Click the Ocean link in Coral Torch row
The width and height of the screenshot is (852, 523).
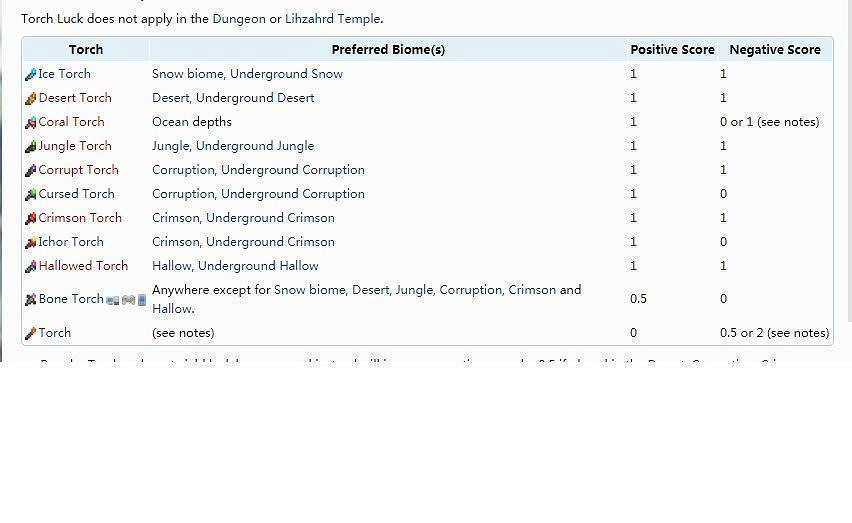pyautogui.click(x=171, y=122)
